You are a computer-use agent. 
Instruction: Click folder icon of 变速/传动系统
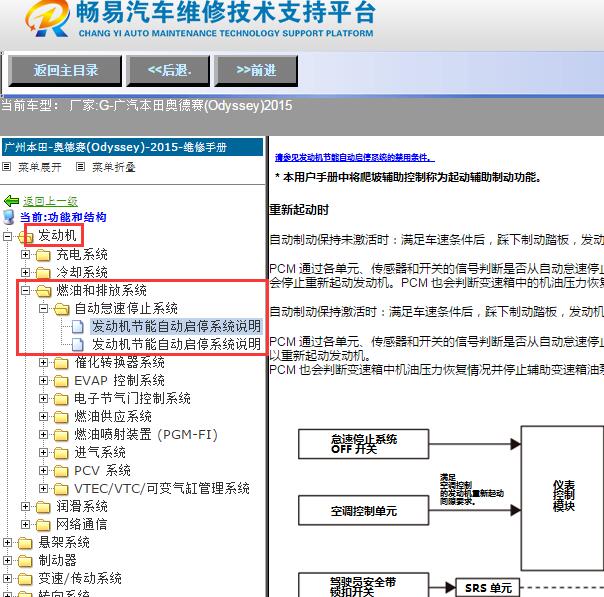pos(25,579)
